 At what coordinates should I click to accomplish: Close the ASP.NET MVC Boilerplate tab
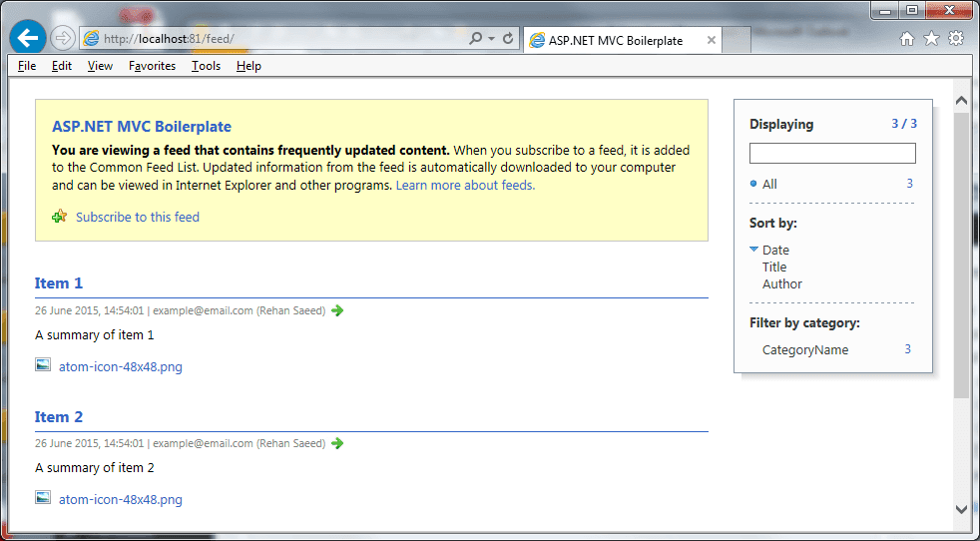pyautogui.click(x=712, y=40)
